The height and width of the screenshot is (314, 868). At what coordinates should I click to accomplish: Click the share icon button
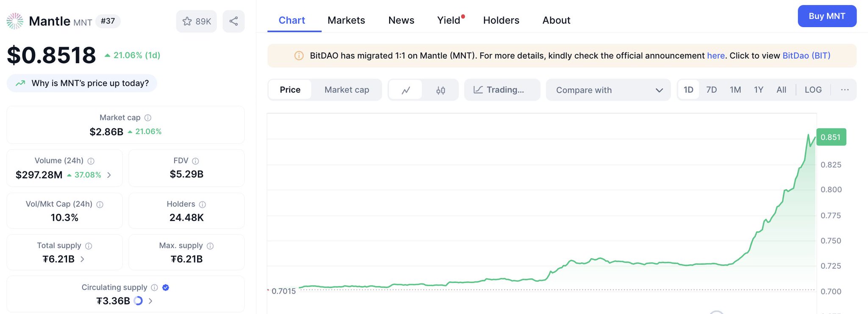tap(234, 21)
